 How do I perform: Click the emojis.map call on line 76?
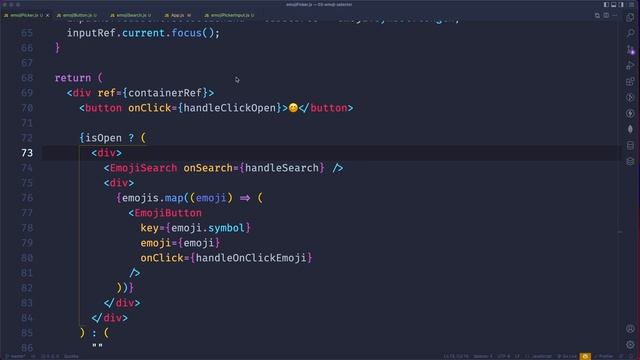point(153,198)
